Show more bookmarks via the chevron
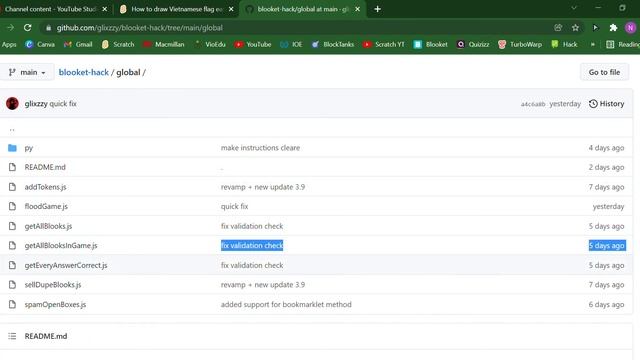This screenshot has width=640, height=360. click(593, 44)
